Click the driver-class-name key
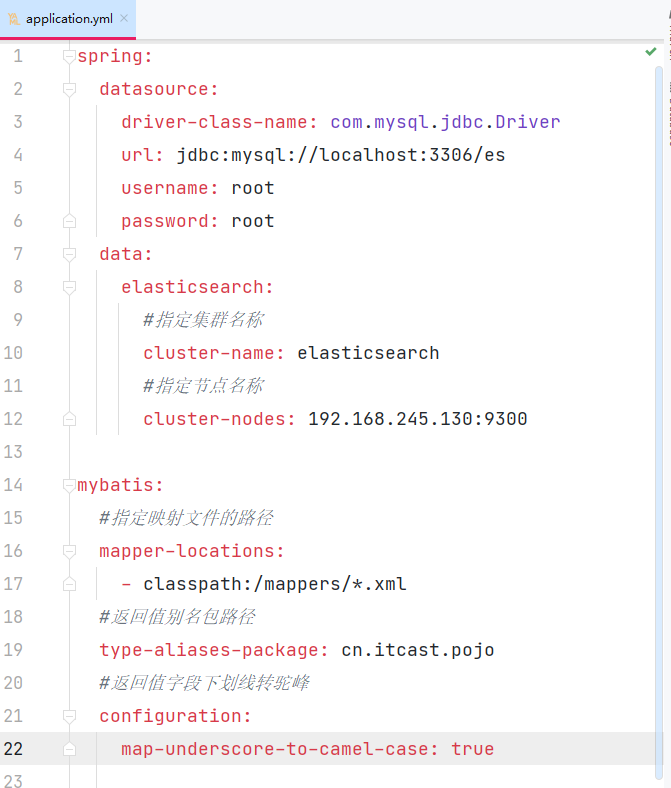The height and width of the screenshot is (788, 671). pos(219,122)
